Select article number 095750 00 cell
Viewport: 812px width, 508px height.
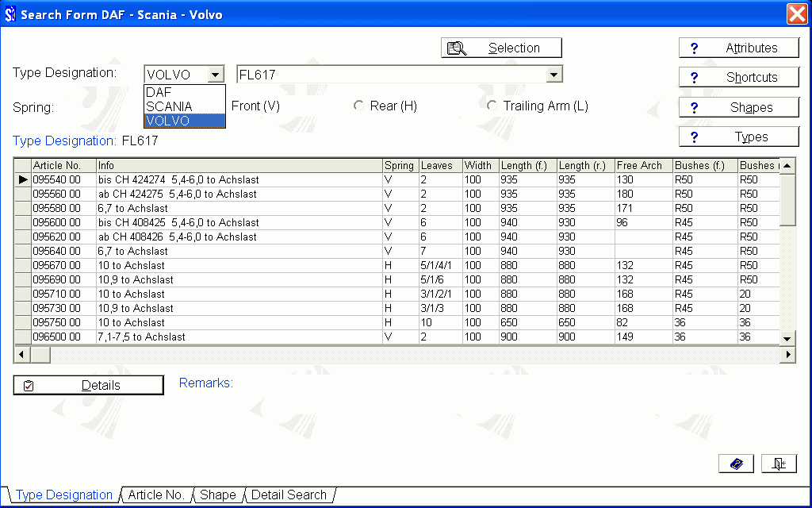click(63, 322)
